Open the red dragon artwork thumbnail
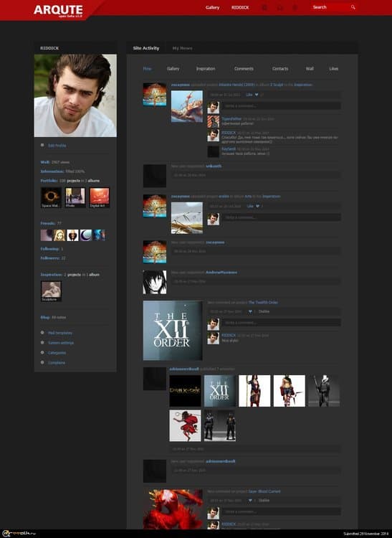This screenshot has height=538, width=392. [173, 509]
